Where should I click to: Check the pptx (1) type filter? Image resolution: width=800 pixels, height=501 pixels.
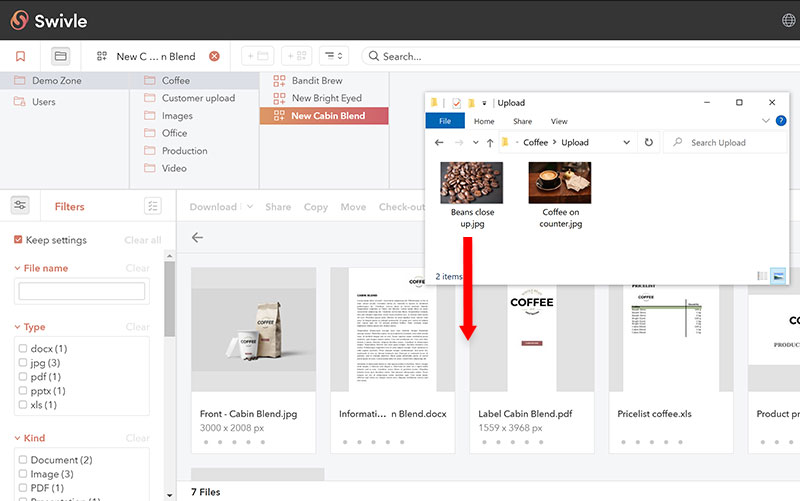[23, 391]
